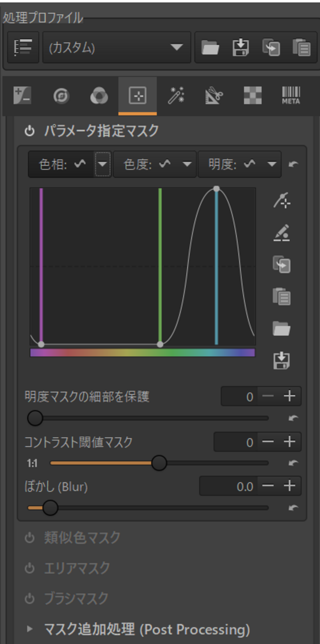Viewport: 320px width, 644px height.
Task: Toggle the processing profile fill mode button
Action: (x=23, y=47)
